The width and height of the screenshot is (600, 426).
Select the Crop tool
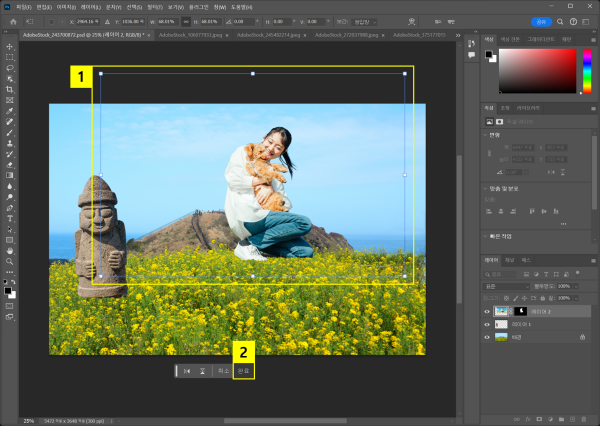9,90
